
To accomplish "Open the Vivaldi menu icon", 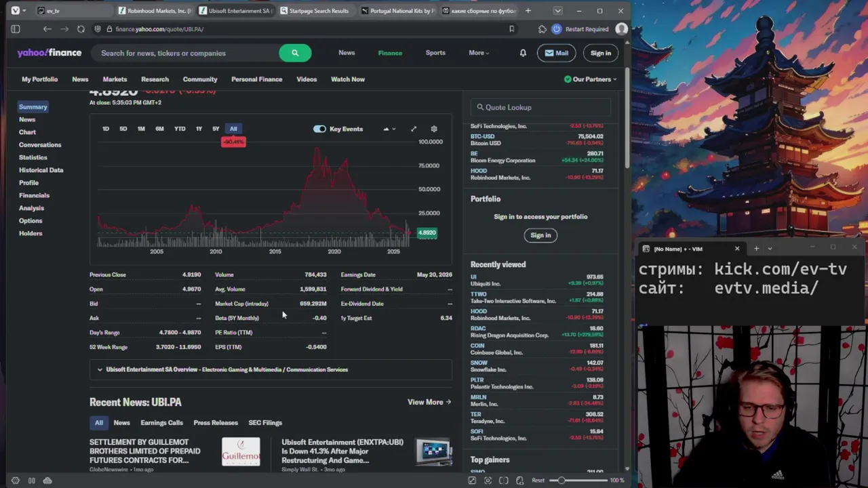I will pyautogui.click(x=16, y=11).
